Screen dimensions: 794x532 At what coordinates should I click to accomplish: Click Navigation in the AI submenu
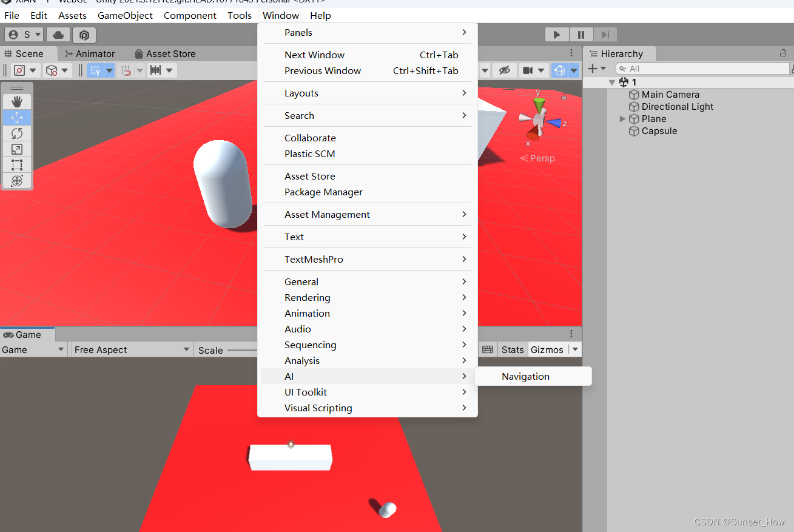[525, 376]
